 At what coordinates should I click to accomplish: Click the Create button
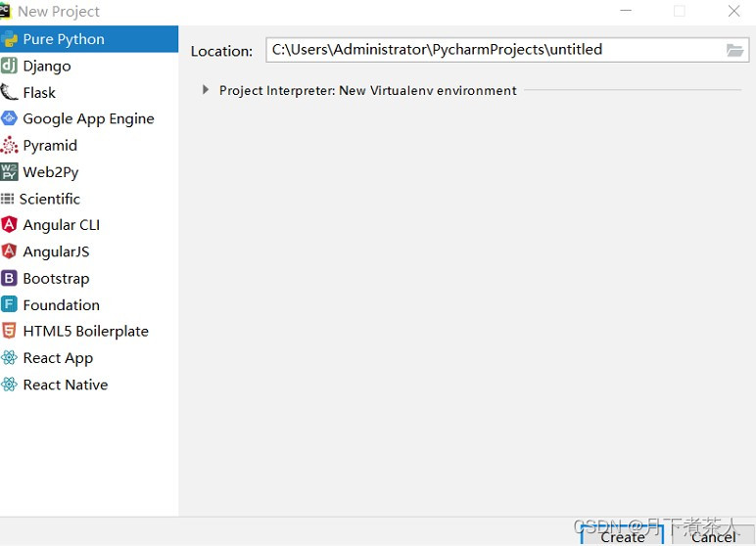click(622, 536)
